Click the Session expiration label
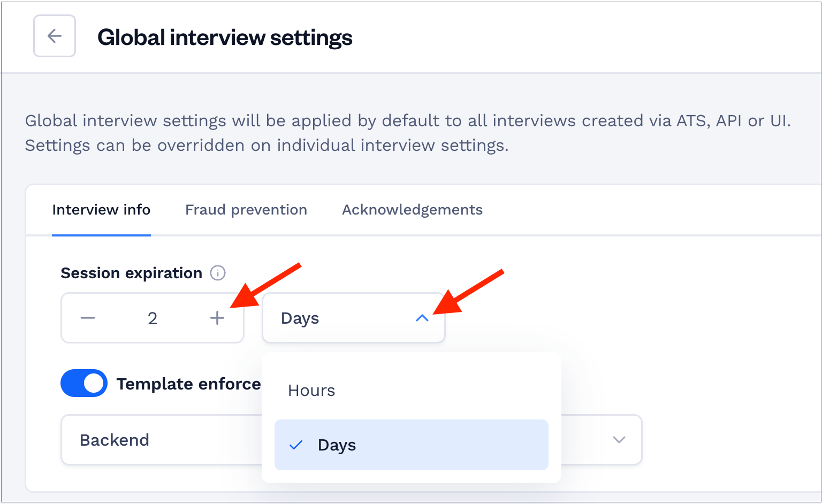 [132, 273]
